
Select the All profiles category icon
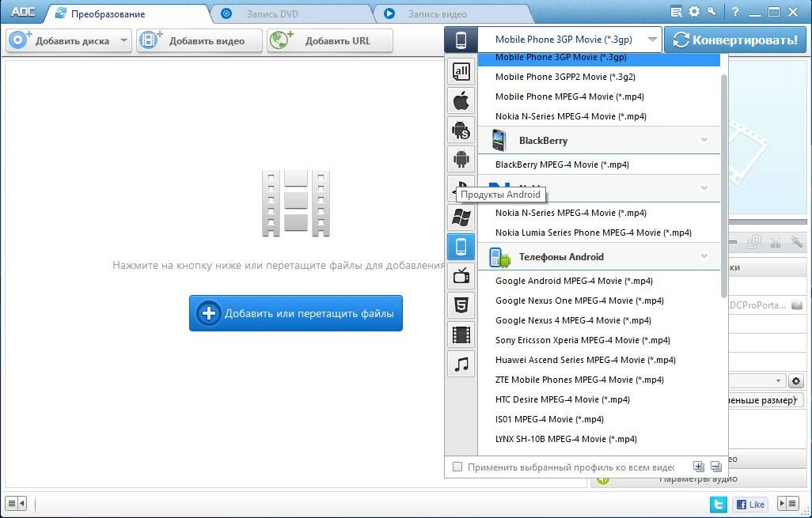[461, 71]
